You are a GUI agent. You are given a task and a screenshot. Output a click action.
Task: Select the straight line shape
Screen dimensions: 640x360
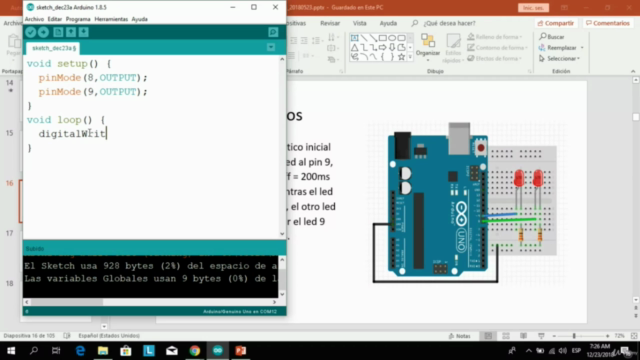(x=364, y=38)
